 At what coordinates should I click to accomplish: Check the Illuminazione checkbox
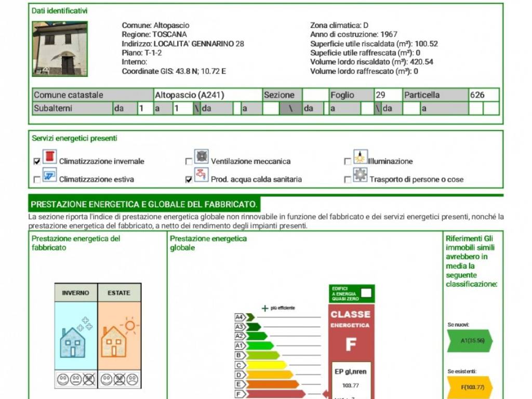click(347, 162)
